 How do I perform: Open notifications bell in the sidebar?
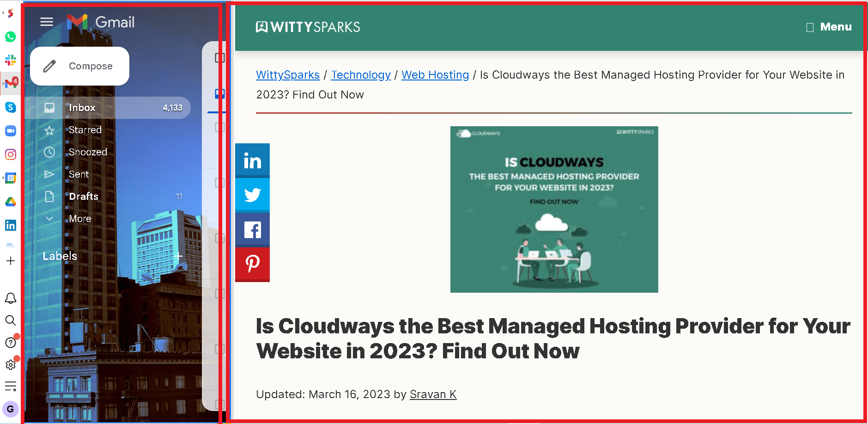click(x=10, y=298)
